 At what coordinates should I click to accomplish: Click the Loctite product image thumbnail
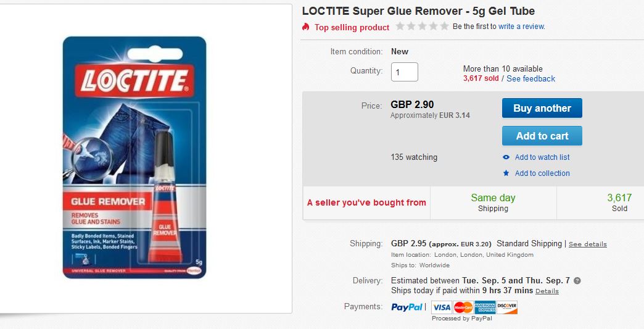tap(134, 156)
